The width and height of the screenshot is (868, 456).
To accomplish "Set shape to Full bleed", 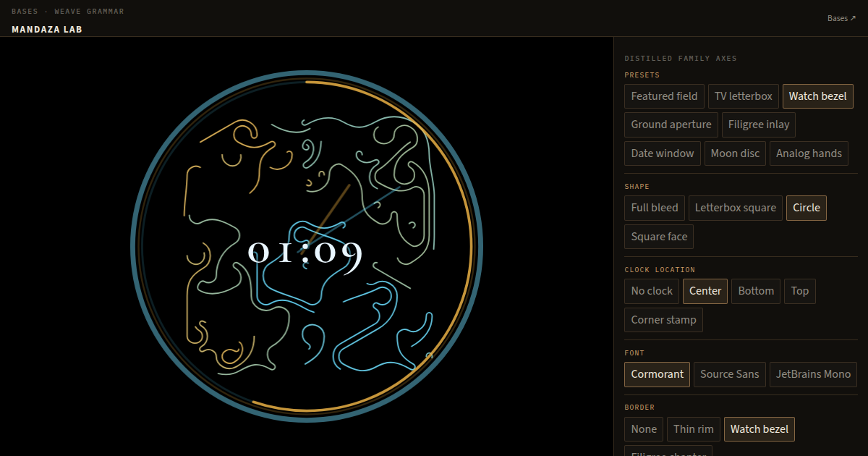I will [655, 208].
